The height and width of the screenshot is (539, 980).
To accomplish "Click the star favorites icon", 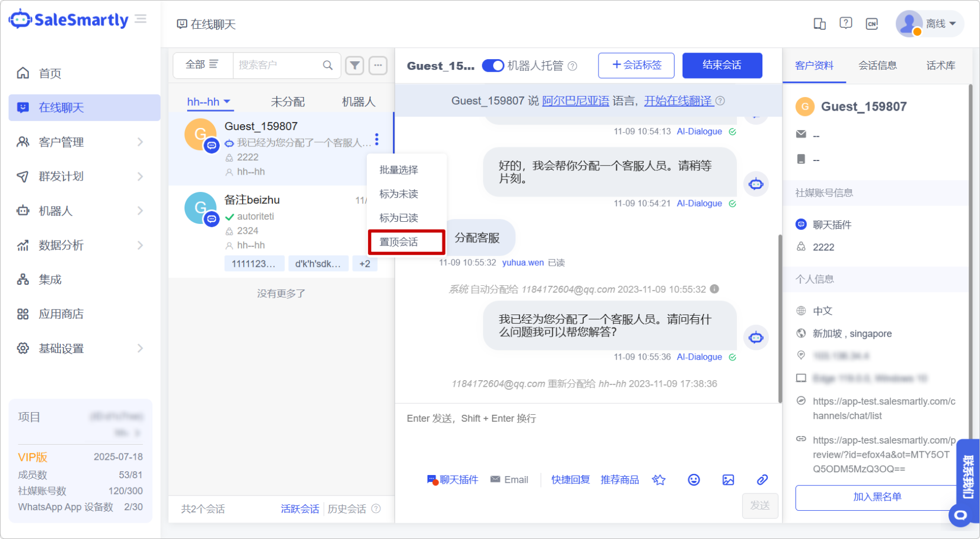I will 659,480.
